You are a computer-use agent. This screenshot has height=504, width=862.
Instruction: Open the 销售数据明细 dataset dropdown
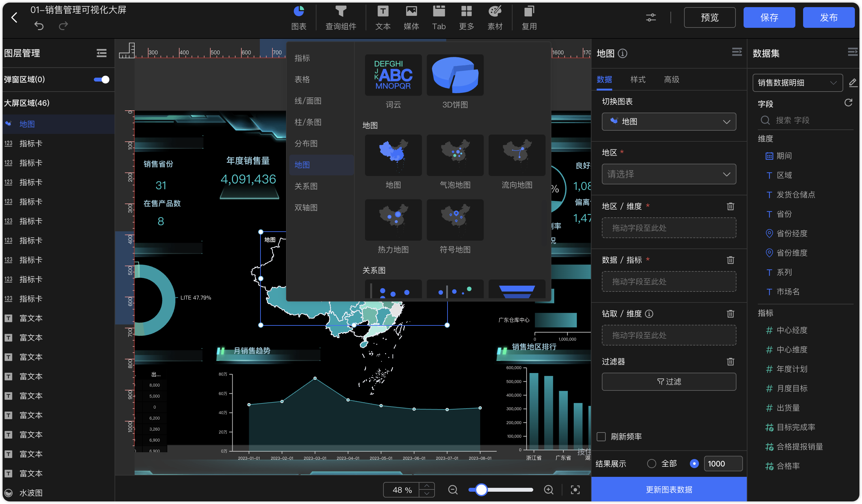click(797, 83)
